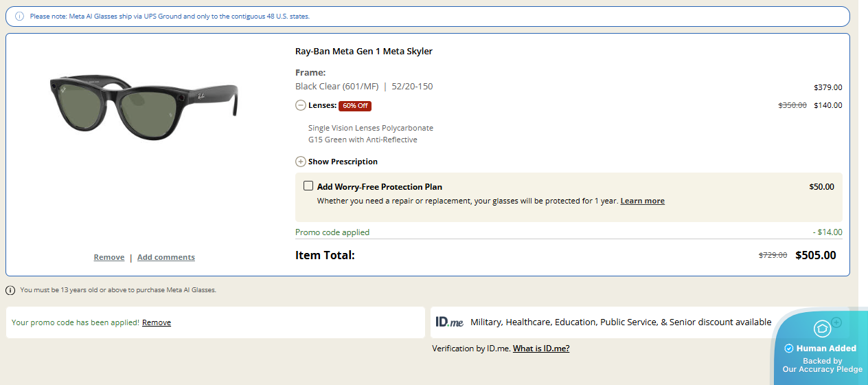Viewport: 868px width, 385px height.
Task: Click the red 60% Off badge
Action: 355,106
